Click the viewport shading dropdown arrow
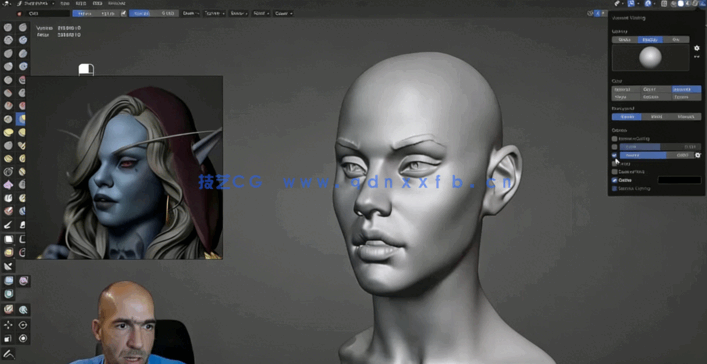This screenshot has width=707, height=364. [703, 4]
